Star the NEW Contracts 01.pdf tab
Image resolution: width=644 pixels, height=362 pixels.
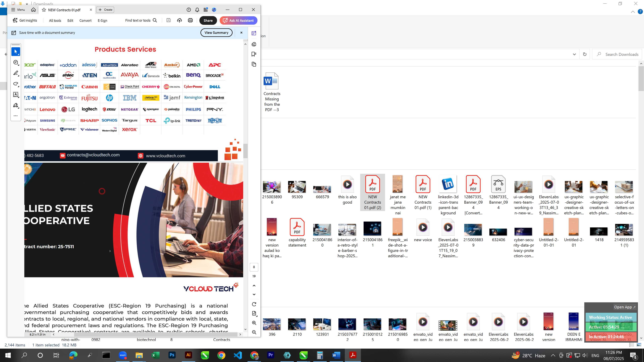click(x=44, y=10)
